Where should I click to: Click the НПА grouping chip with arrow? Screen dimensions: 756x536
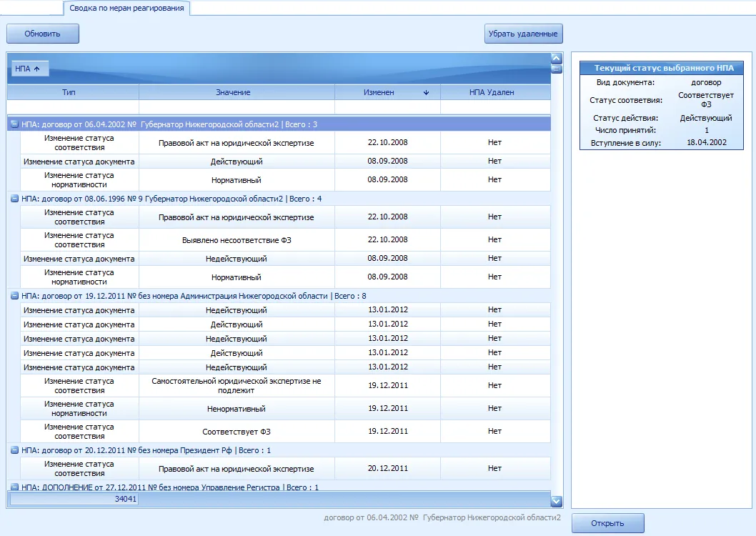[x=30, y=69]
